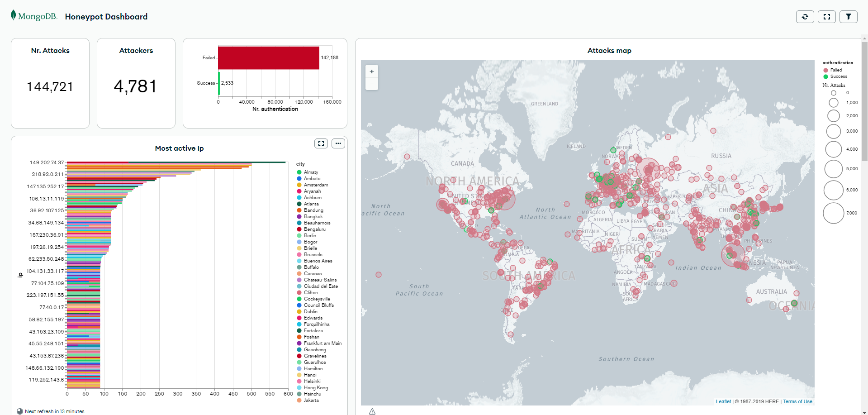Click the dashboard refresh icon
This screenshot has height=415, width=868.
click(805, 17)
